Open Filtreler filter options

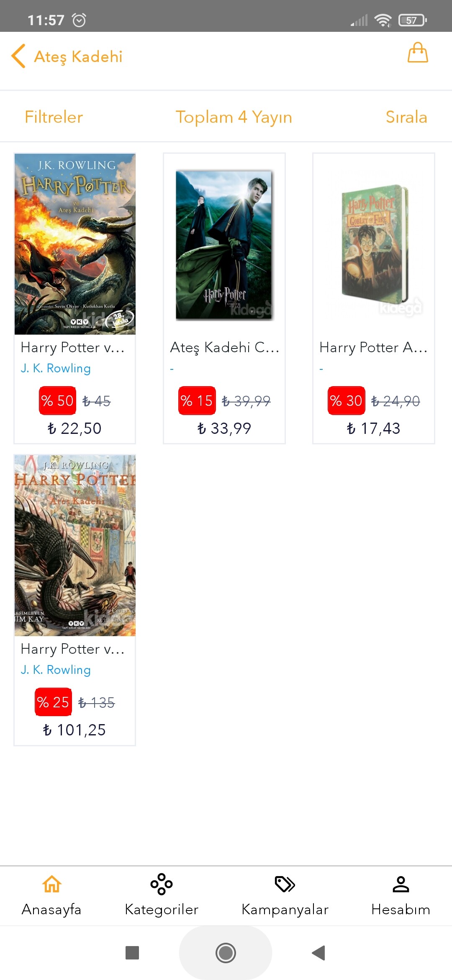[x=54, y=117]
